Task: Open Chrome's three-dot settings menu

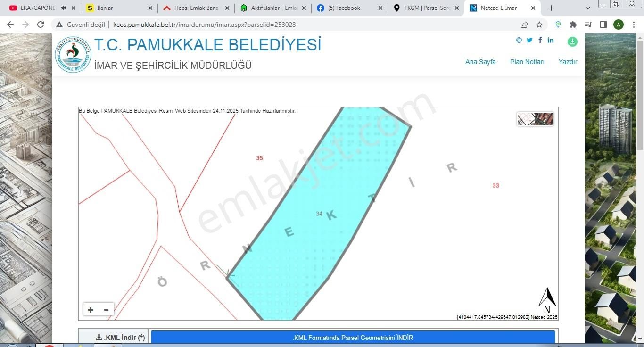Action: pyautogui.click(x=634, y=25)
